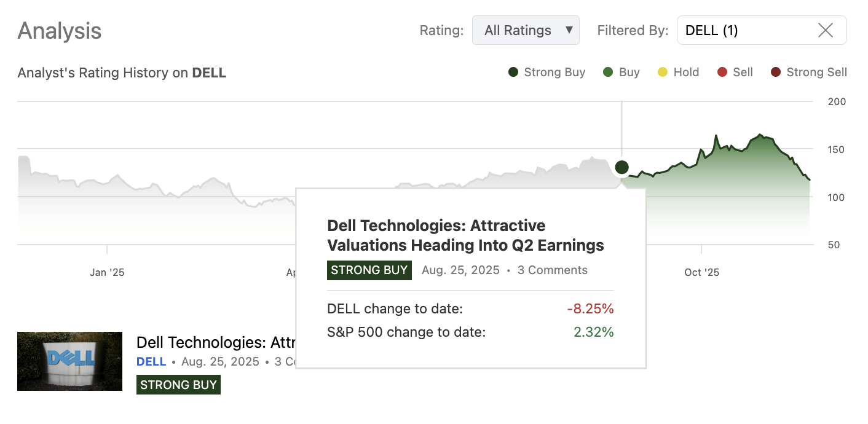Click the Dell sign thumbnail image
The image size is (868, 424).
pyautogui.click(x=69, y=361)
